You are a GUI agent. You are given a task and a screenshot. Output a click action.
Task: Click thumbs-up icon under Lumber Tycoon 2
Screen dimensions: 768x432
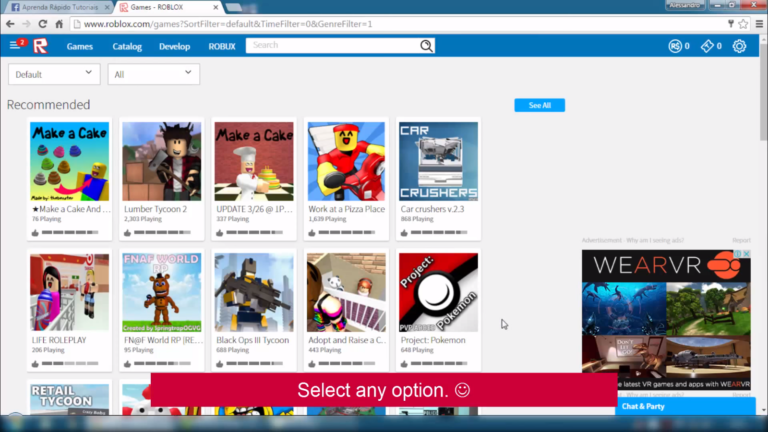click(127, 233)
